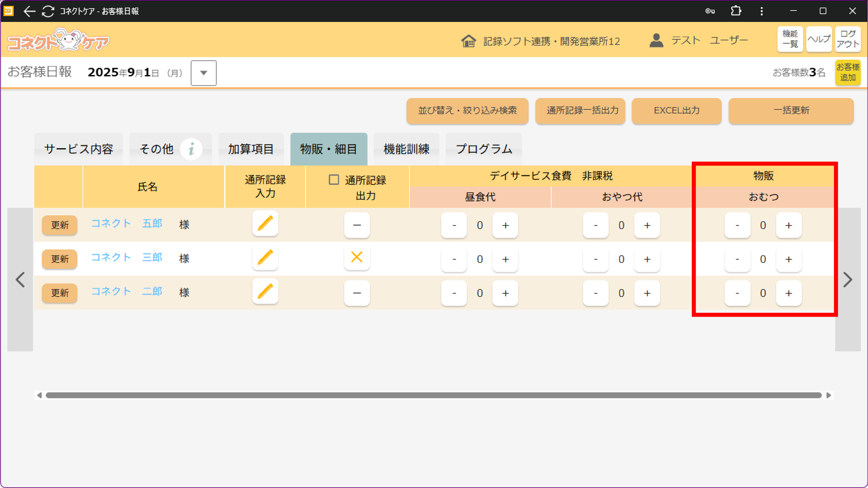Click pencil icon for コネクト 三郎

pyautogui.click(x=265, y=258)
